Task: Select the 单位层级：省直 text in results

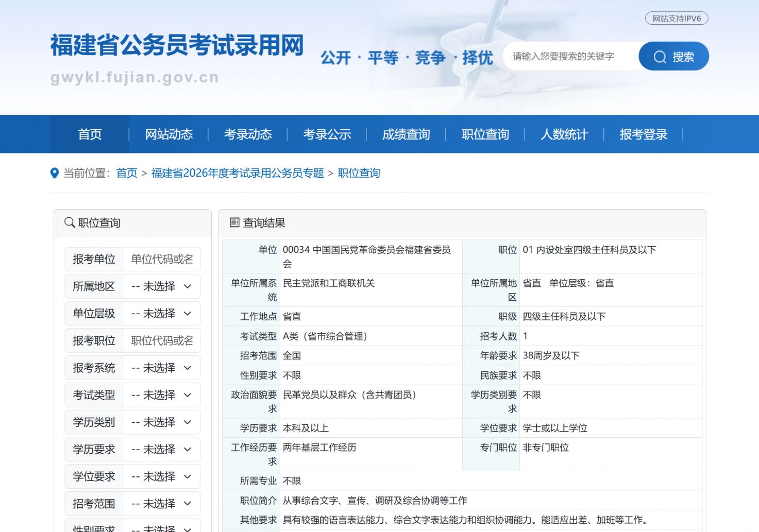Action: (x=582, y=283)
